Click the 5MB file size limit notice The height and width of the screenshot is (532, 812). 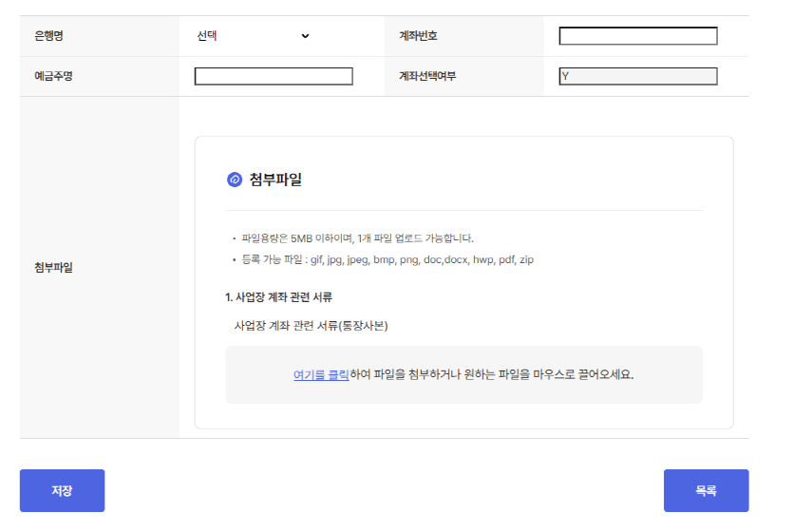click(x=357, y=238)
